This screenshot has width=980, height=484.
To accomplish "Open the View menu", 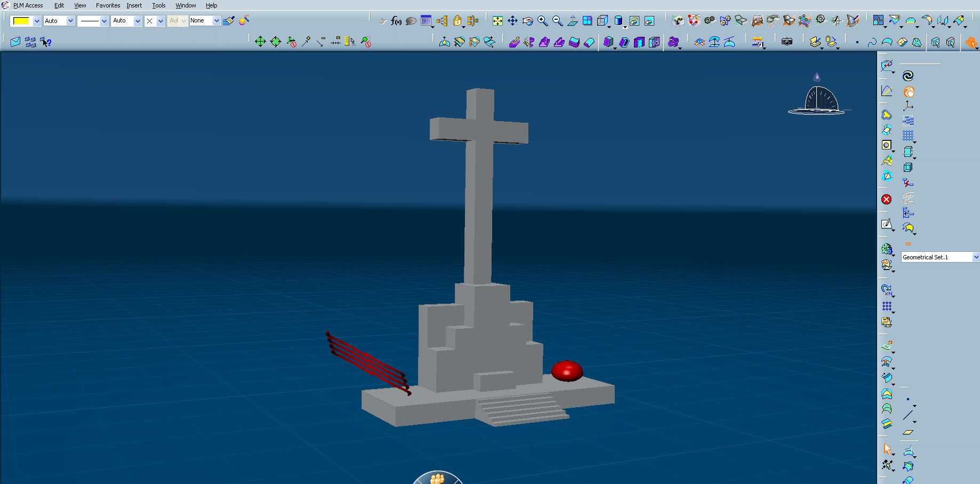I will coord(80,5).
